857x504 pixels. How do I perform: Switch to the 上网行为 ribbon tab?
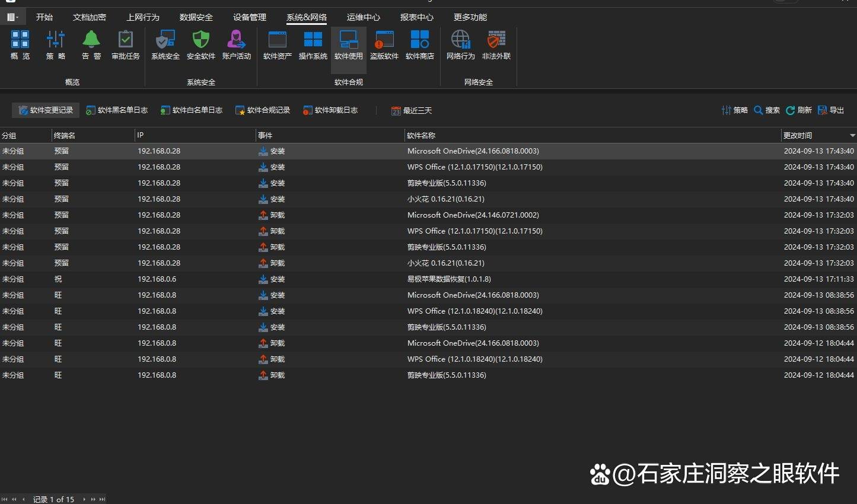coord(143,17)
